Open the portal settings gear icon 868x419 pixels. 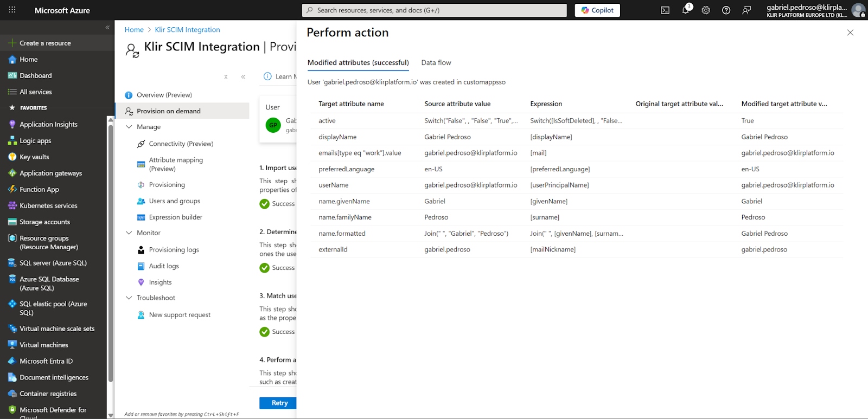pos(706,10)
